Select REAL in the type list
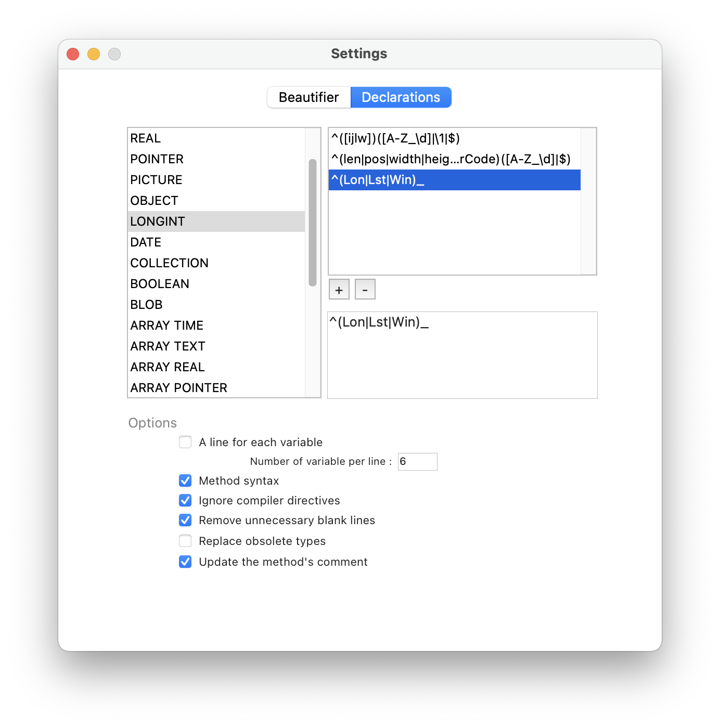The height and width of the screenshot is (728, 720). pos(216,138)
